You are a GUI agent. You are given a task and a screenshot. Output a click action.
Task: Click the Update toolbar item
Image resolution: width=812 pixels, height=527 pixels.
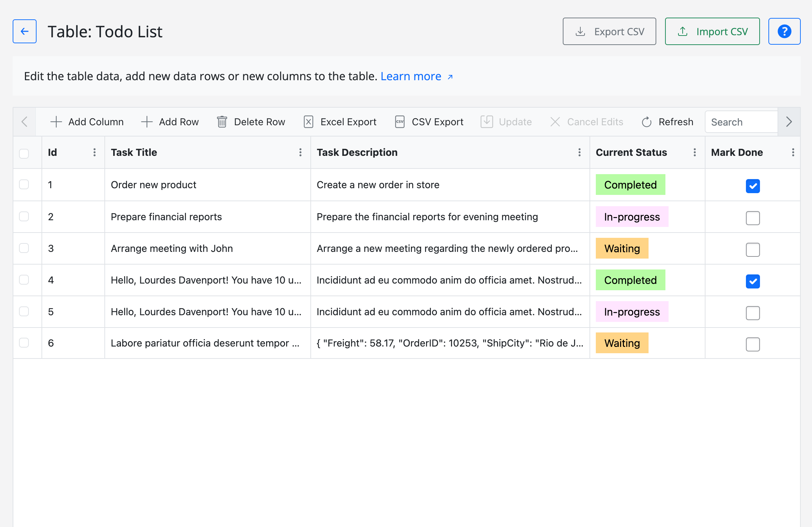506,122
